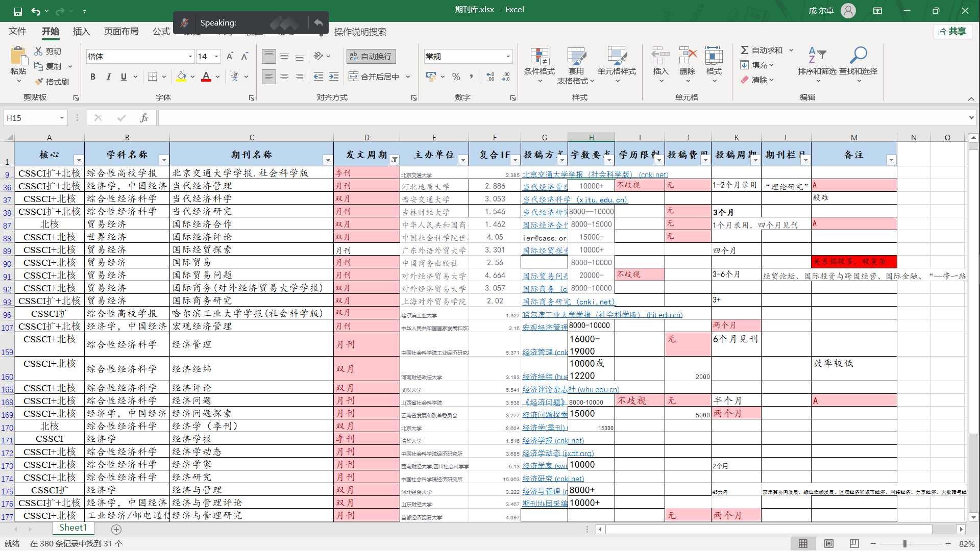Click the Format Painter brush icon
The width and height of the screenshot is (980, 551).
pyautogui.click(x=39, y=82)
